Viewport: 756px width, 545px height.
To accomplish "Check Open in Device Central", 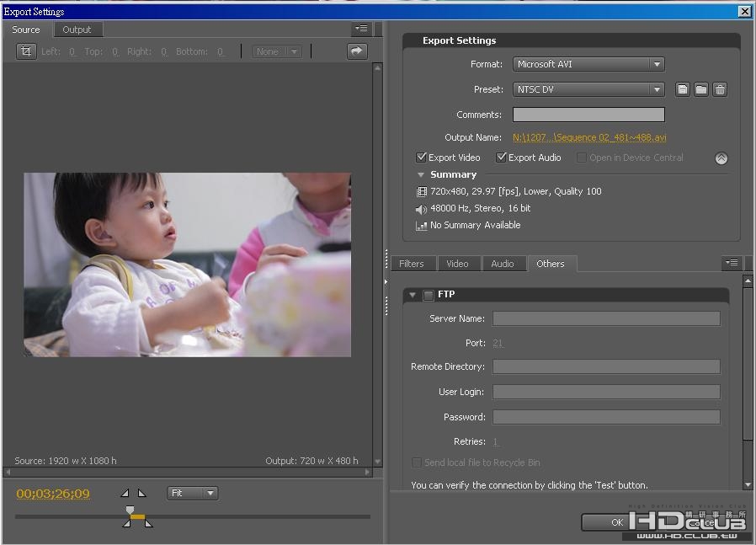I will click(582, 158).
